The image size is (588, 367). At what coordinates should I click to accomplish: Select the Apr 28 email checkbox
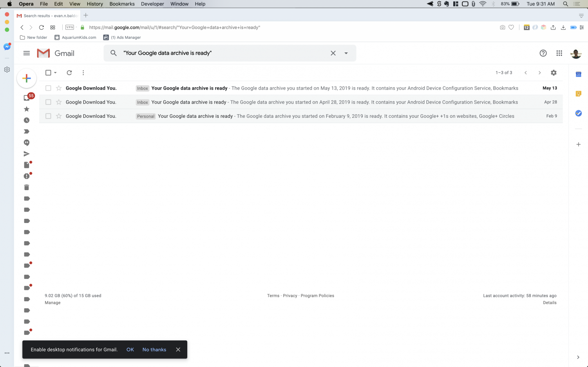48,102
